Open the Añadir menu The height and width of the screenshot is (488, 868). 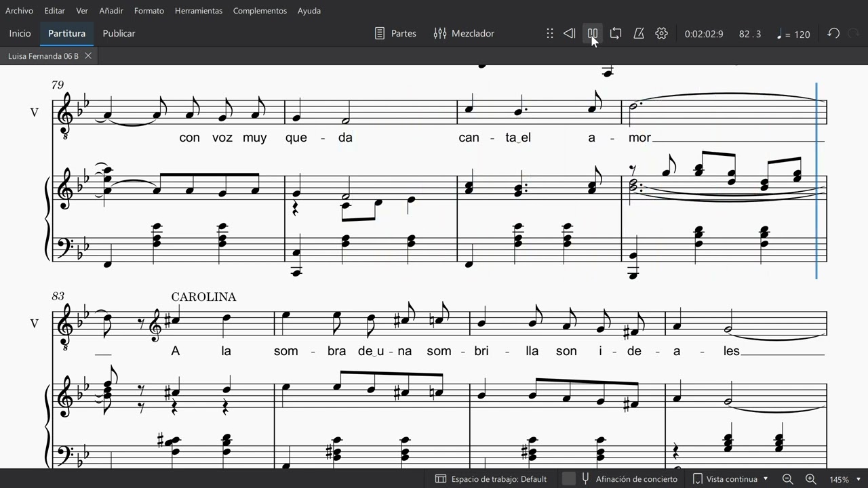(111, 11)
